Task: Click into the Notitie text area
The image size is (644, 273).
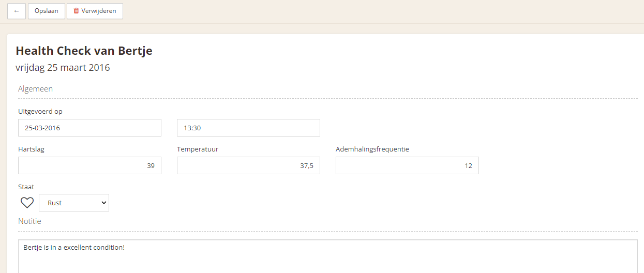Action: [x=328, y=256]
